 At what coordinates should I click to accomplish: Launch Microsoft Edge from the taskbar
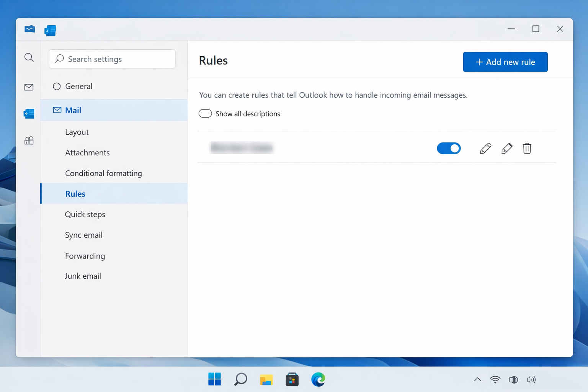click(x=318, y=379)
